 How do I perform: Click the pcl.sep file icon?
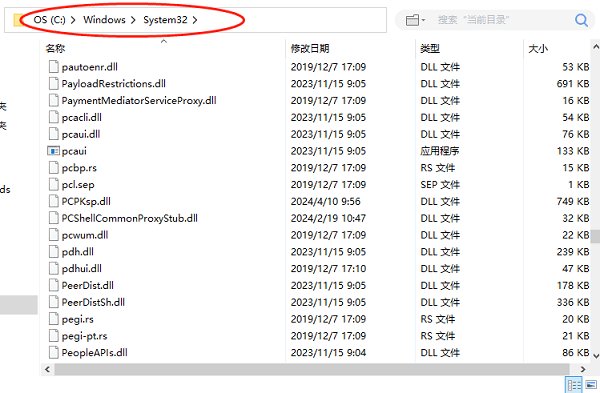point(54,184)
